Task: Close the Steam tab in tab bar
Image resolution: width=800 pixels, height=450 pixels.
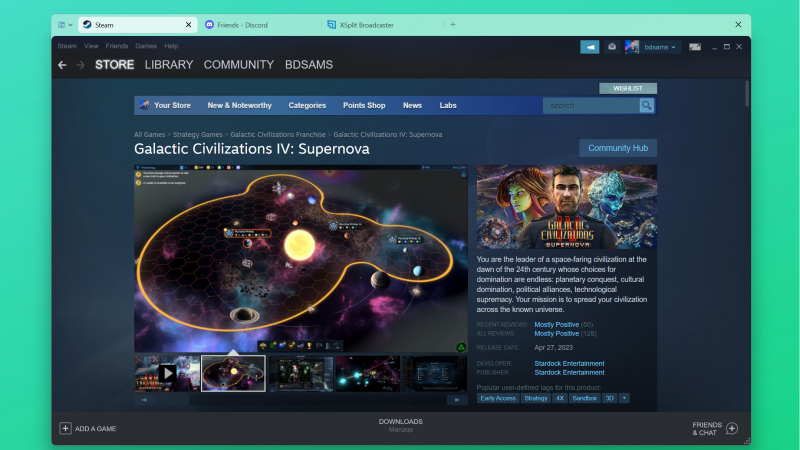Action: tap(189, 24)
